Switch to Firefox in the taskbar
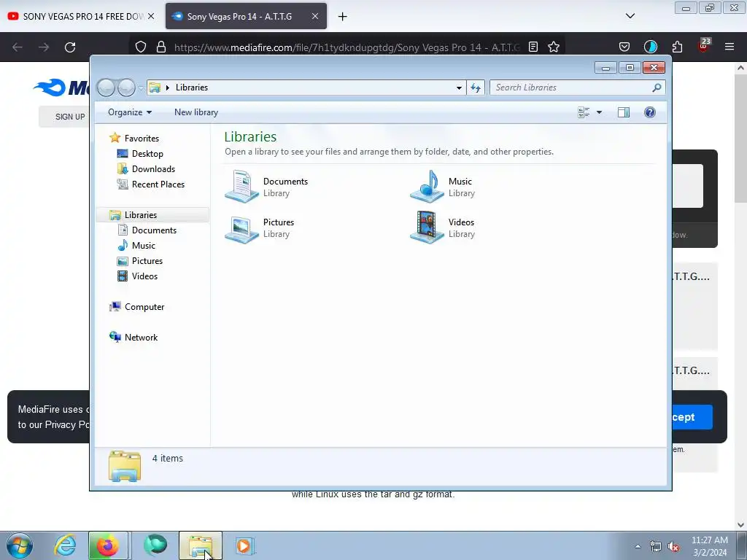This screenshot has height=560, width=747. (x=108, y=545)
